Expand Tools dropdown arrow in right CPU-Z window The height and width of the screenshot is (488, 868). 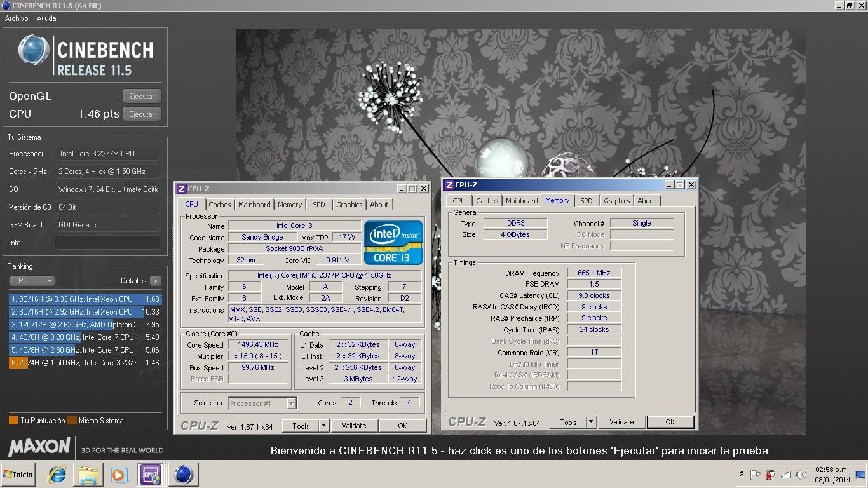click(x=591, y=422)
